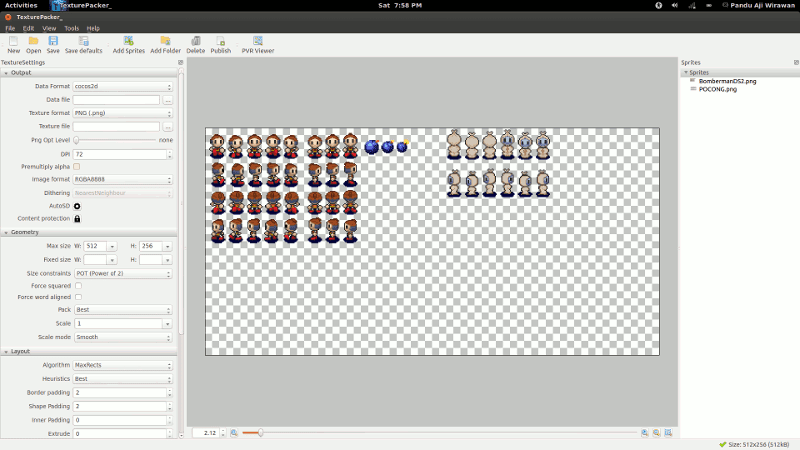
Task: Toggle the Force squared checkbox
Action: point(79,286)
